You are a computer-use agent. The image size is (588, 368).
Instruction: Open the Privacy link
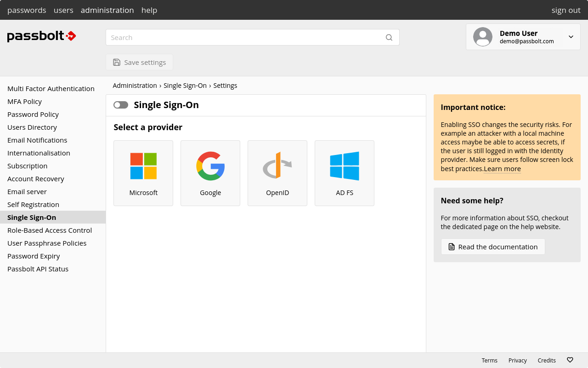click(518, 360)
